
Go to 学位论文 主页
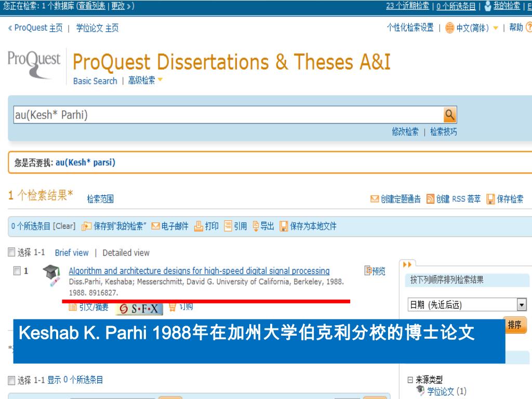point(97,28)
